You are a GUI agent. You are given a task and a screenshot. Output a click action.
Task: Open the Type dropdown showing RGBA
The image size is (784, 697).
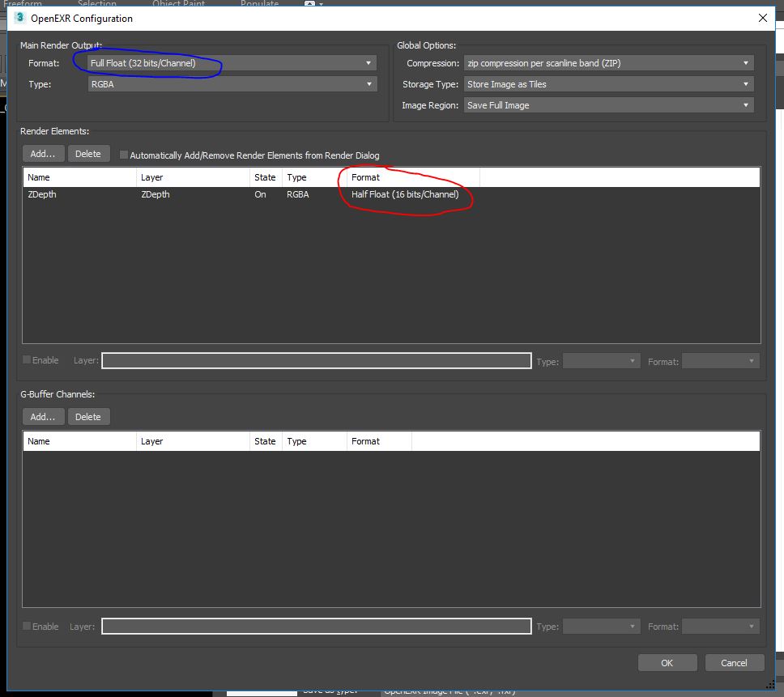367,83
